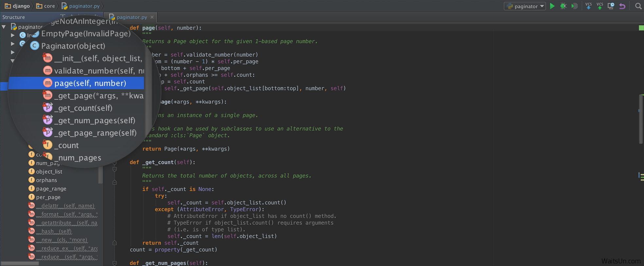Image resolution: width=644 pixels, height=266 pixels.
Task: Select the paginator.py editor tab
Action: [x=132, y=17]
